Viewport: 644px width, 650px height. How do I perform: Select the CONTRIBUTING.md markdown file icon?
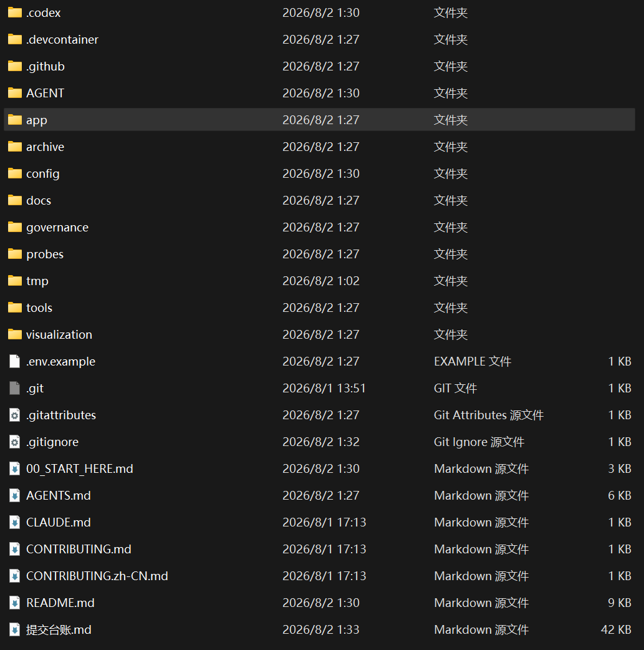coord(15,549)
